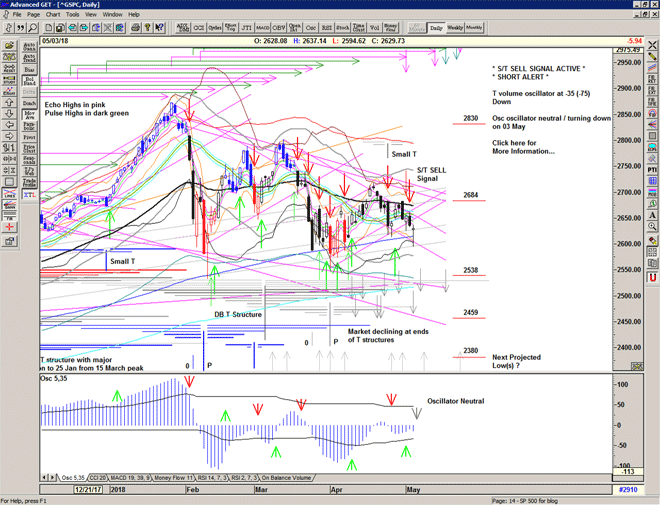Select the MACD indicator toolbar button
The image size is (660, 505).
tap(263, 28)
